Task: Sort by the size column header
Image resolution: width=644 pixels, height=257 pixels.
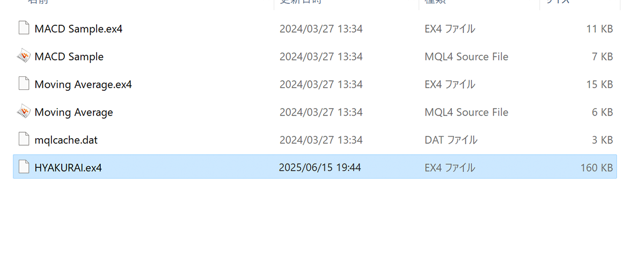Action: (558, 2)
